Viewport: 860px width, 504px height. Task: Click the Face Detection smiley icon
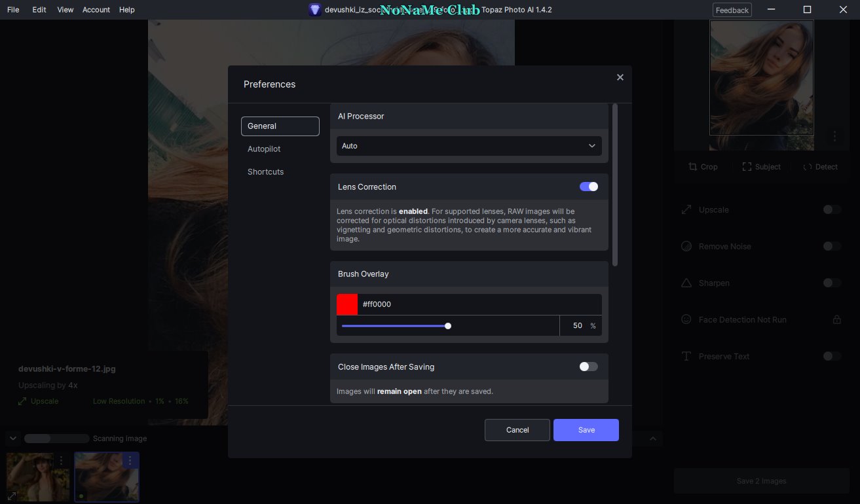click(686, 319)
